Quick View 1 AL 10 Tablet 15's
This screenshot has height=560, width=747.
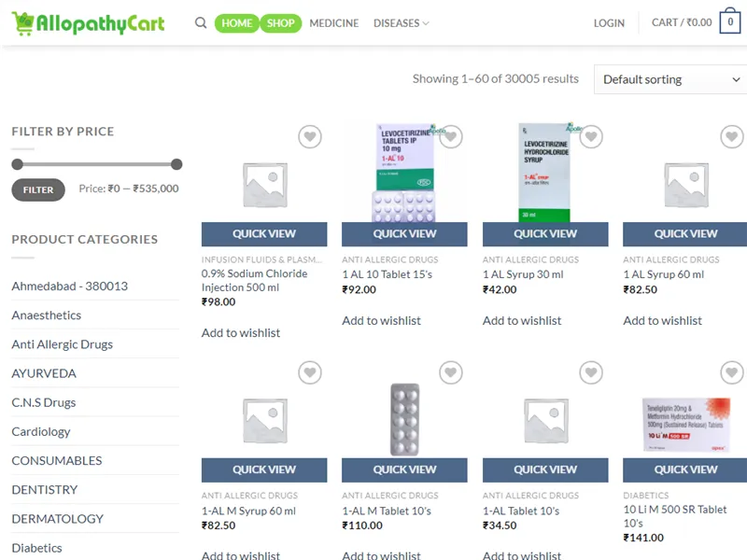coord(404,234)
